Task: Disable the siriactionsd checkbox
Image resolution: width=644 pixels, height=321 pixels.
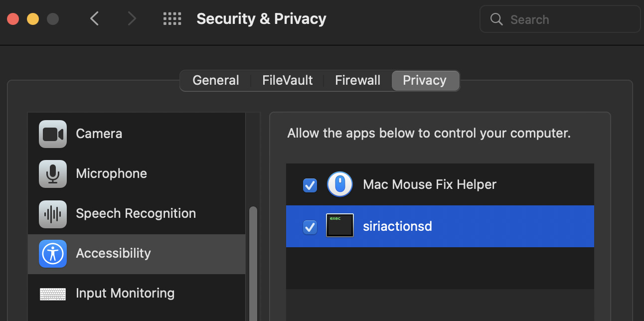Action: tap(310, 227)
